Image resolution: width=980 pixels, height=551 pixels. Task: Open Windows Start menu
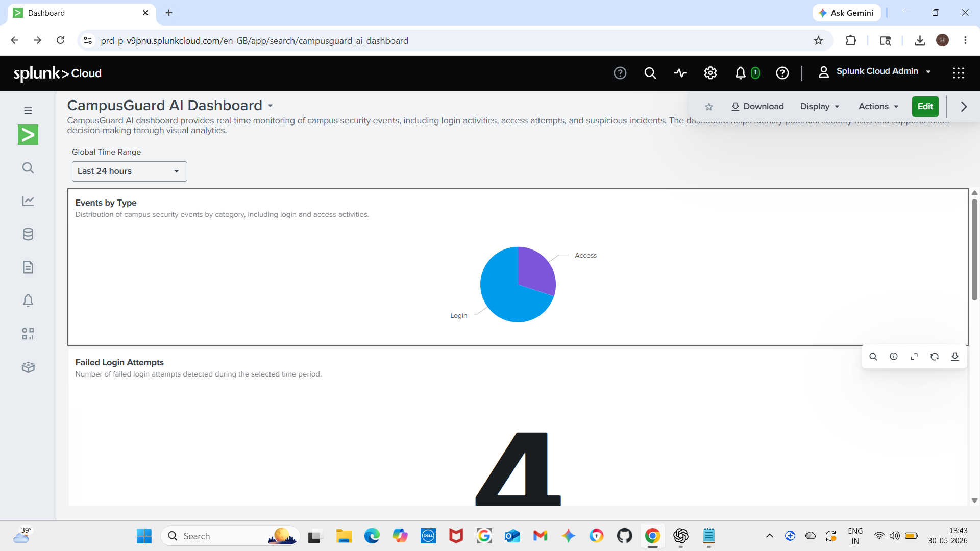[144, 536]
